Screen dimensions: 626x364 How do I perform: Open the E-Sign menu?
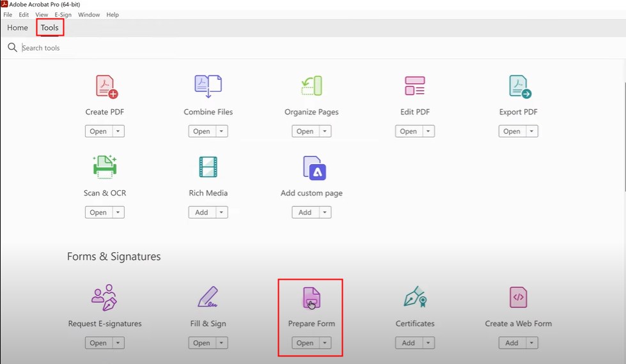(63, 15)
